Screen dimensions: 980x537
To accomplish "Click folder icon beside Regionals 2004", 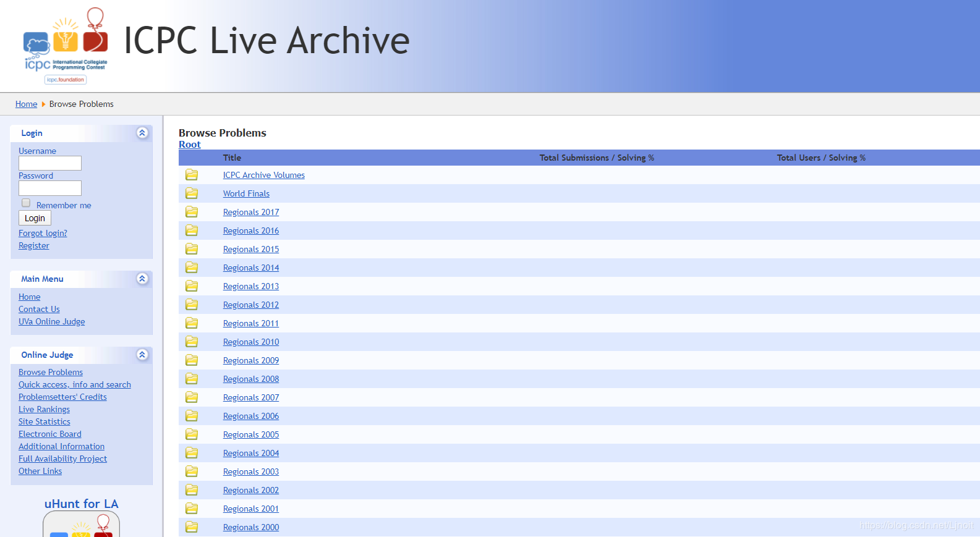I will [192, 453].
